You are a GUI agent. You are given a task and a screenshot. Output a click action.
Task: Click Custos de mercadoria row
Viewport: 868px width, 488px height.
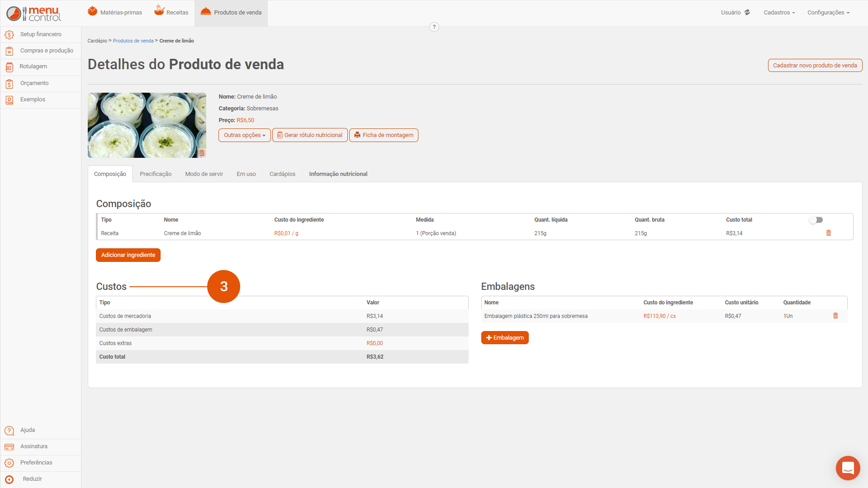(x=282, y=316)
